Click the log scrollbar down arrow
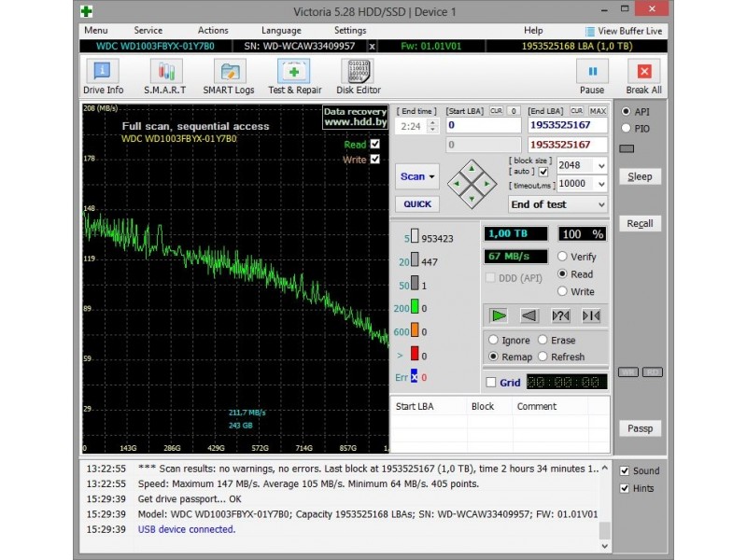This screenshot has width=747, height=560. pos(604,546)
